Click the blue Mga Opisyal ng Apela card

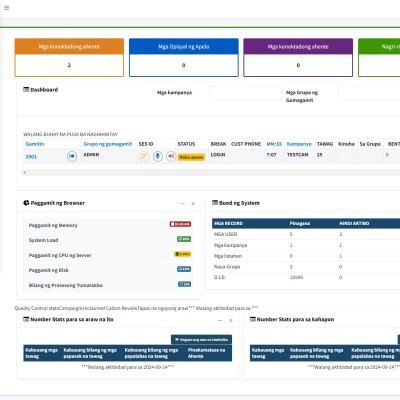tap(184, 57)
